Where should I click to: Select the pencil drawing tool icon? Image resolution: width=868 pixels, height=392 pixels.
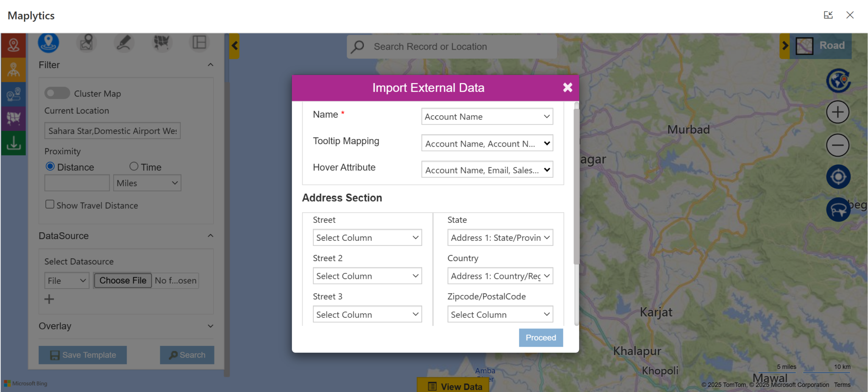click(124, 43)
